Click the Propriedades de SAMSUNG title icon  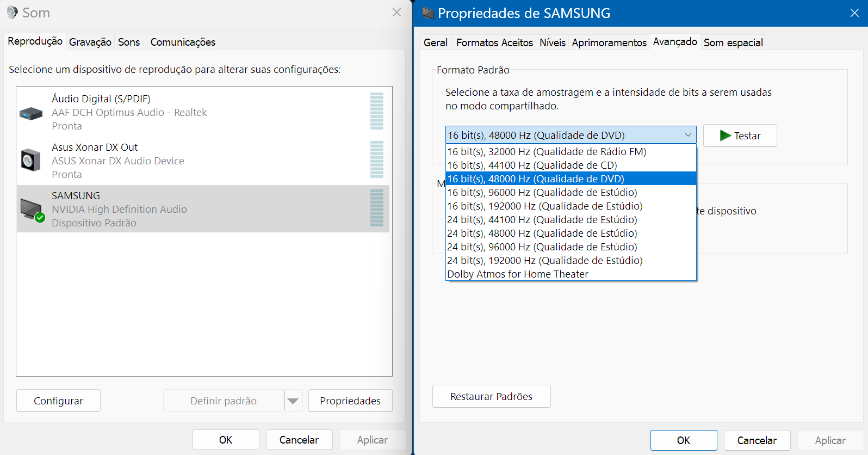click(428, 13)
